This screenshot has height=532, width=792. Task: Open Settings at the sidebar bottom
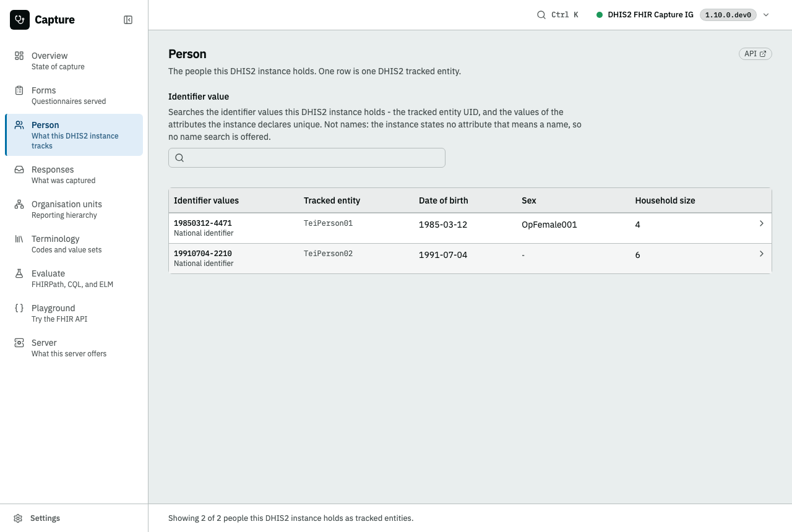coord(37,518)
